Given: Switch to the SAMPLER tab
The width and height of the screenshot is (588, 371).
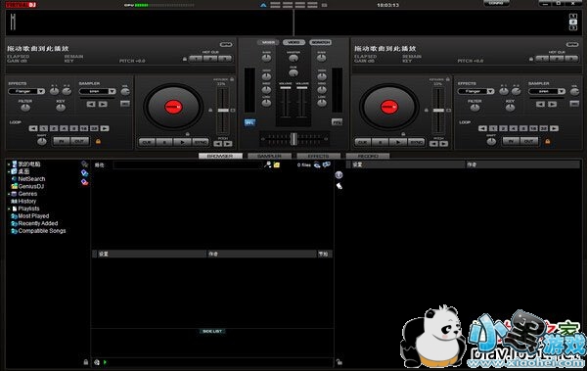Looking at the screenshot, I should [x=269, y=156].
